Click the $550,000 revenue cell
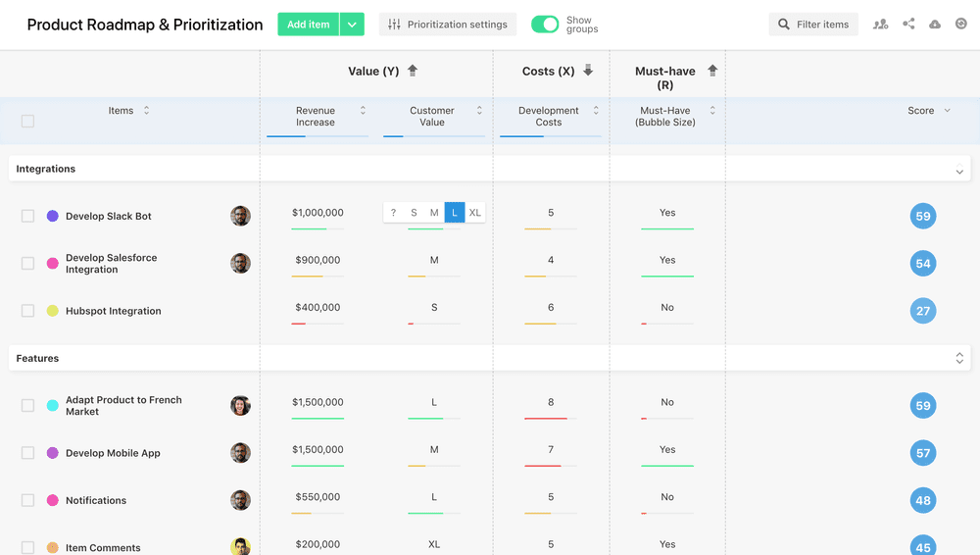This screenshot has height=555, width=980. coord(318,497)
